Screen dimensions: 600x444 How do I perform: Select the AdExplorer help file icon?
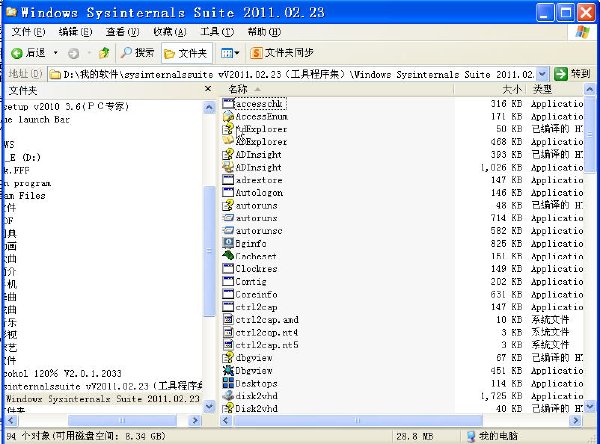tap(228, 129)
